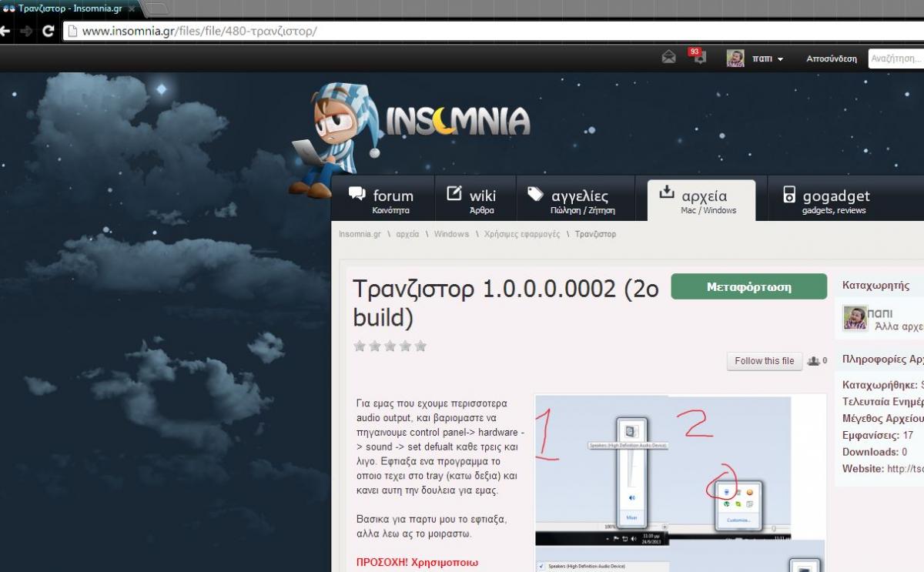The width and height of the screenshot is (924, 572).
Task: Click the Τρανζιστορ 1.0.0.0.0002 title
Action: point(506,303)
